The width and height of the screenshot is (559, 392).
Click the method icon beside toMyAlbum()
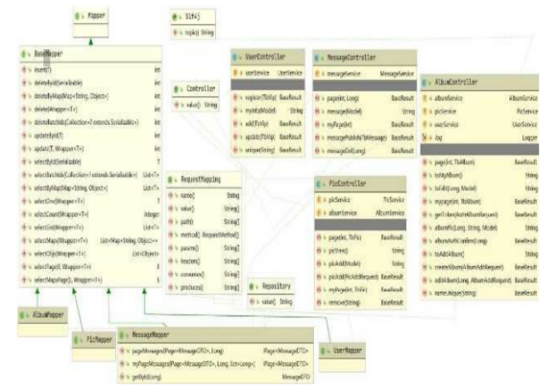click(x=425, y=176)
